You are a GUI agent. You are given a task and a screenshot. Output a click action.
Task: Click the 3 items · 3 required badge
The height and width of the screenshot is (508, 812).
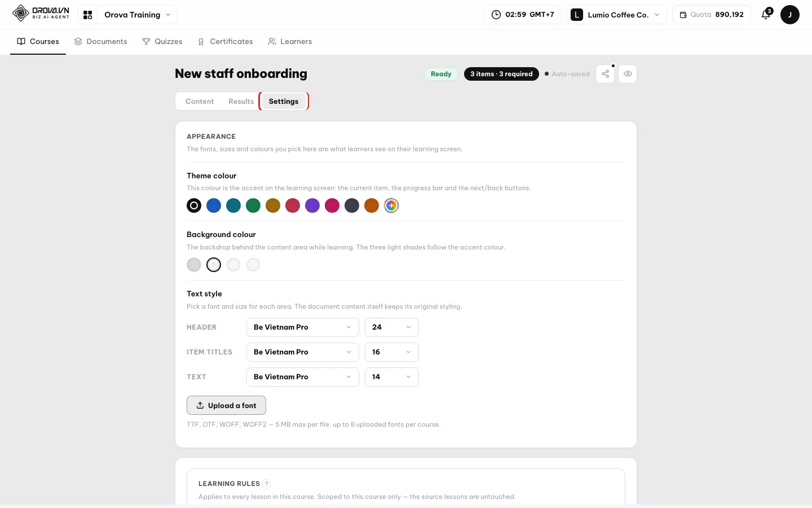(501, 74)
